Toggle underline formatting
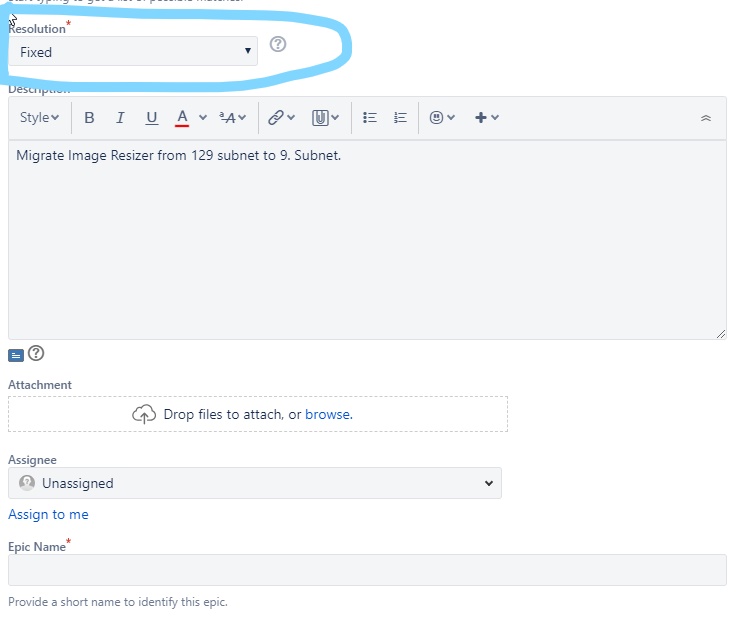Viewport: 737px width, 623px height. [151, 118]
